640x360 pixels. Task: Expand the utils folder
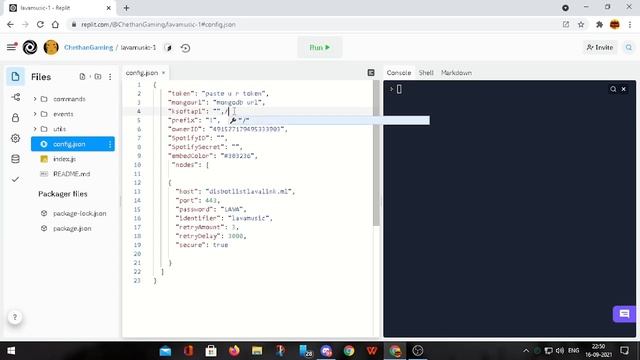(x=35, y=129)
